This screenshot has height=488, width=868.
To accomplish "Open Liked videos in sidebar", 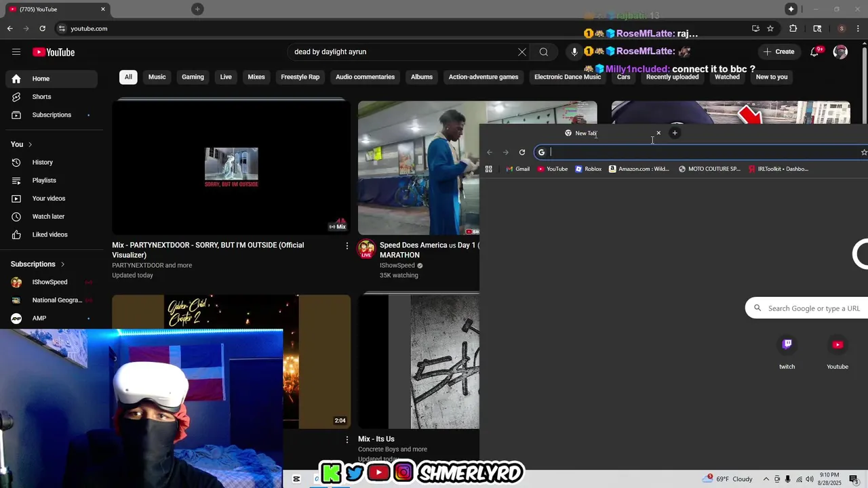I will click(x=52, y=235).
